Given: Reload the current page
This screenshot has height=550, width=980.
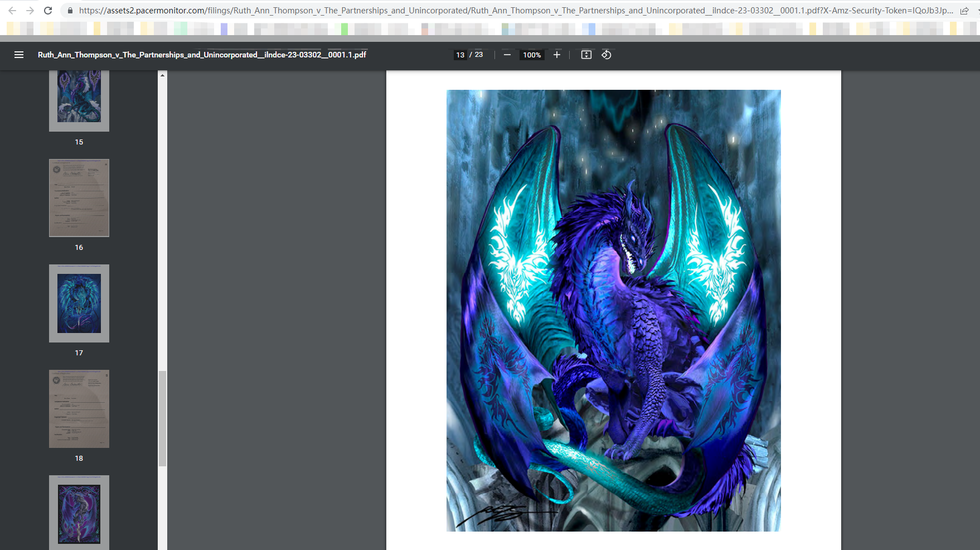Looking at the screenshot, I should pyautogui.click(x=48, y=11).
